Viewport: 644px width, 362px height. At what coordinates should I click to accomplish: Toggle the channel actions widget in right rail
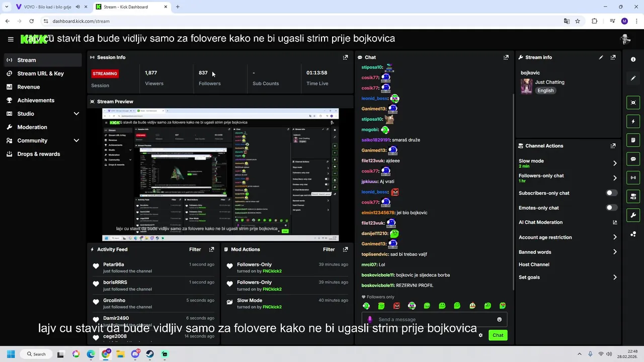(x=633, y=196)
